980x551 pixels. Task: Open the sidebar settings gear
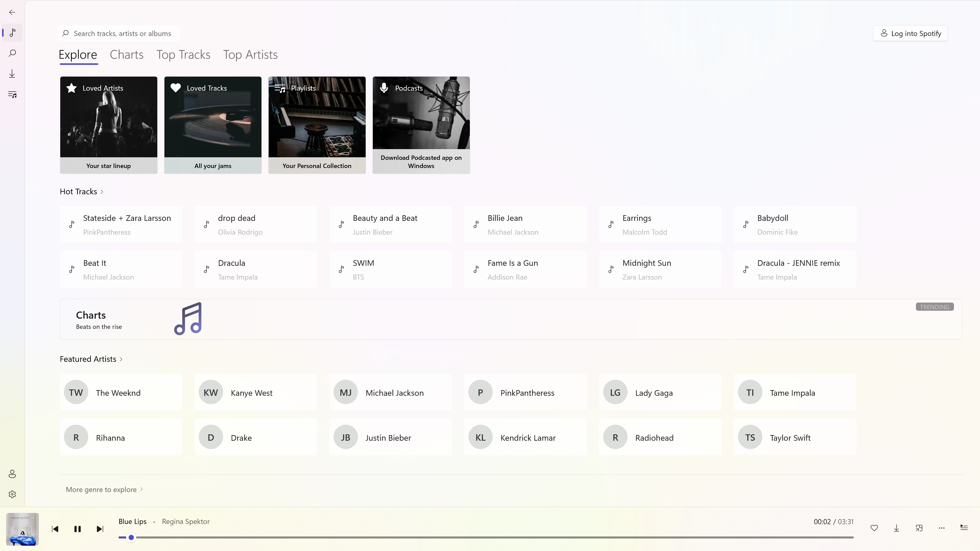[12, 494]
